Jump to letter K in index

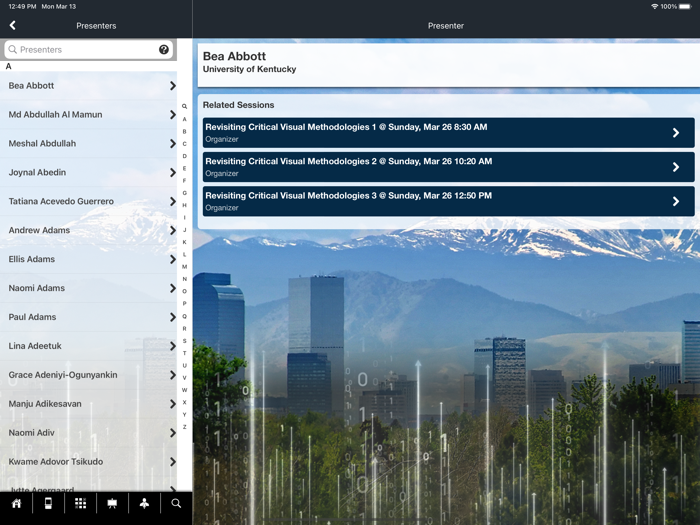coord(184,242)
